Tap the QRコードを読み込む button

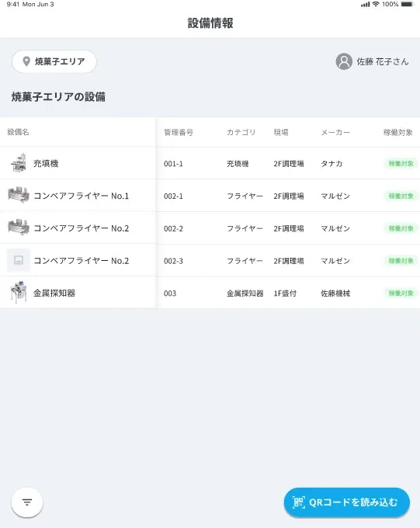347,502
